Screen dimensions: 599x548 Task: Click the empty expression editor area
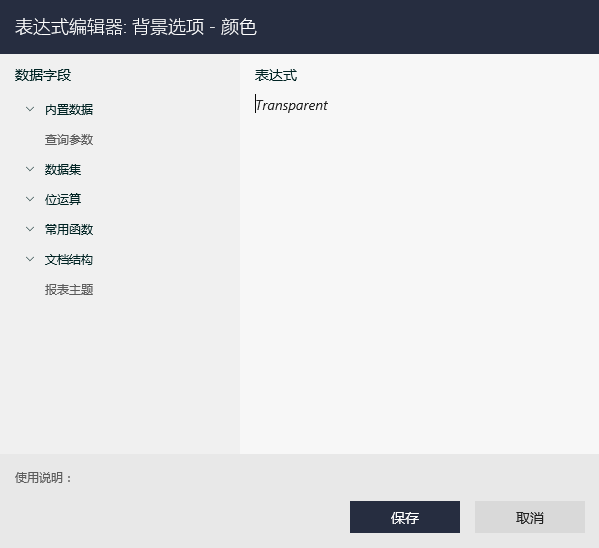pos(419,283)
